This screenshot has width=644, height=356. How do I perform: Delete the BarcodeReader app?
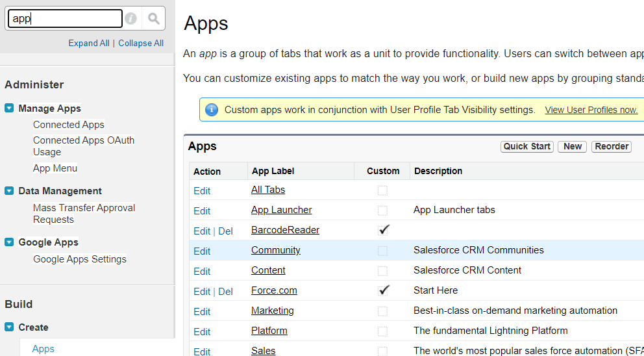click(225, 231)
